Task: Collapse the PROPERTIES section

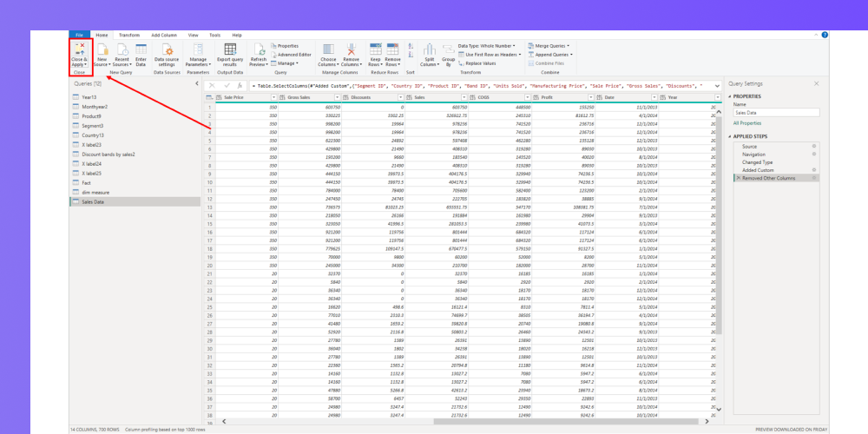Action: [x=730, y=96]
